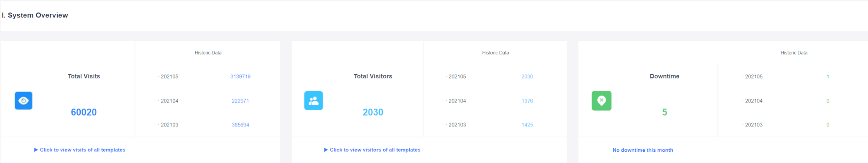Select the 202105 row in visits Historic Data

click(x=208, y=77)
